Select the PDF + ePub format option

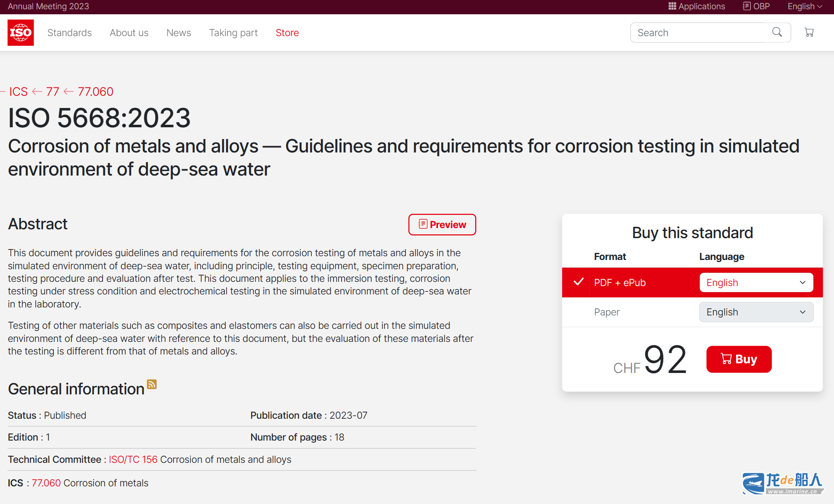point(620,283)
